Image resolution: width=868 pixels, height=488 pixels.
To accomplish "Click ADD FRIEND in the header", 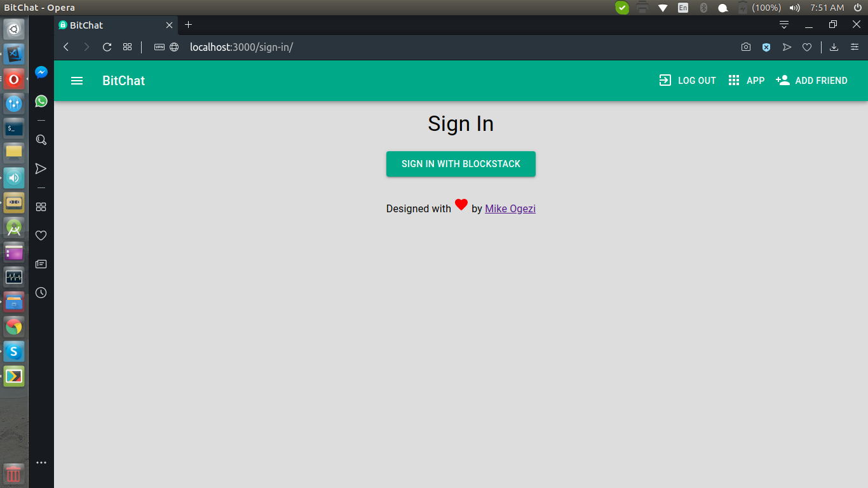I will pos(812,81).
